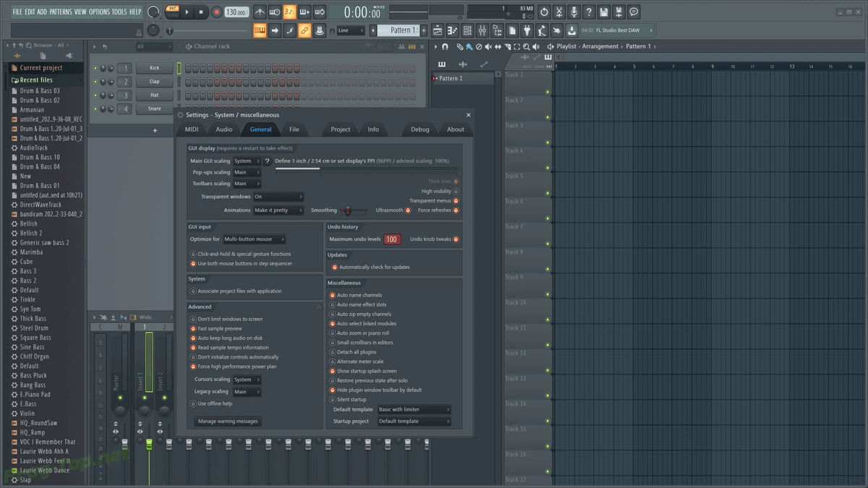The image size is (868, 488).
Task: Open the plugin picker plug icon
Action: coord(527,30)
